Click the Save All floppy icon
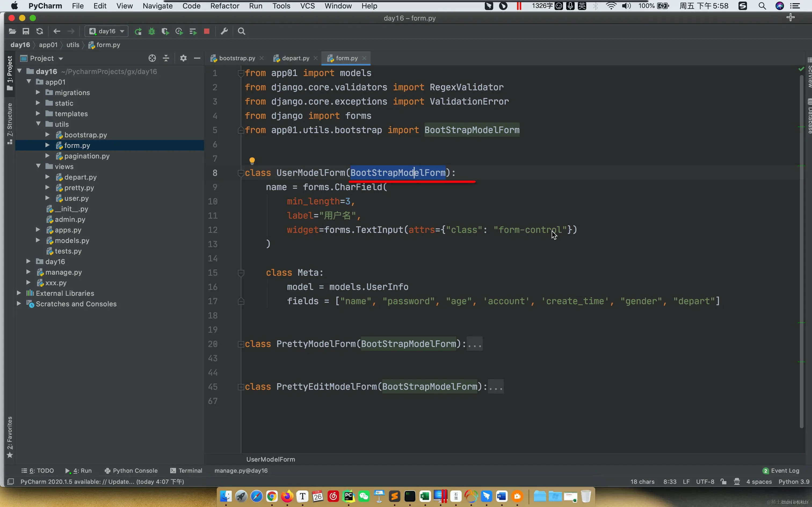 (x=26, y=32)
